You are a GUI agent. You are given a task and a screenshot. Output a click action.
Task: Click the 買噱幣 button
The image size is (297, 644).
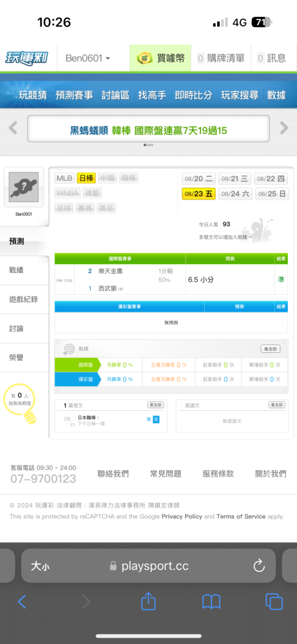tap(160, 59)
